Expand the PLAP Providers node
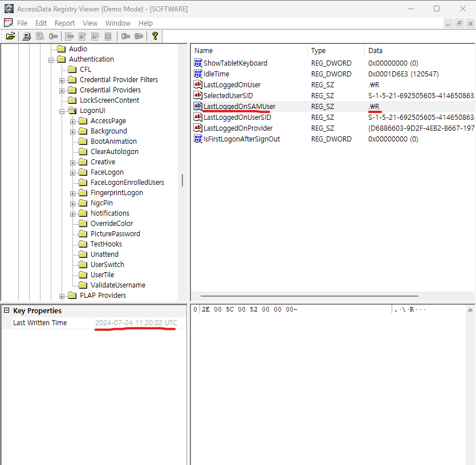Image resolution: width=476 pixels, height=465 pixels. [62, 296]
